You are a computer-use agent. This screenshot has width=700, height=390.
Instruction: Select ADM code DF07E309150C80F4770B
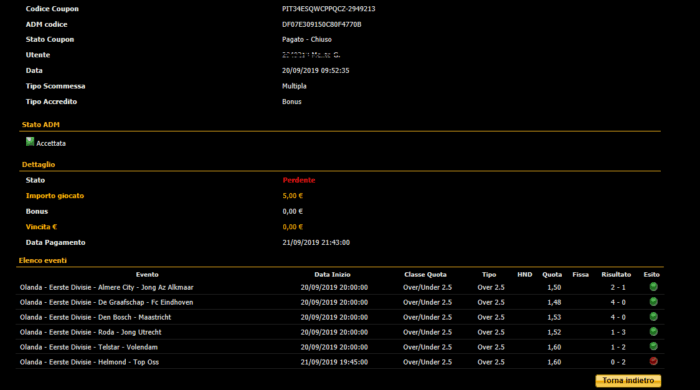click(x=321, y=25)
